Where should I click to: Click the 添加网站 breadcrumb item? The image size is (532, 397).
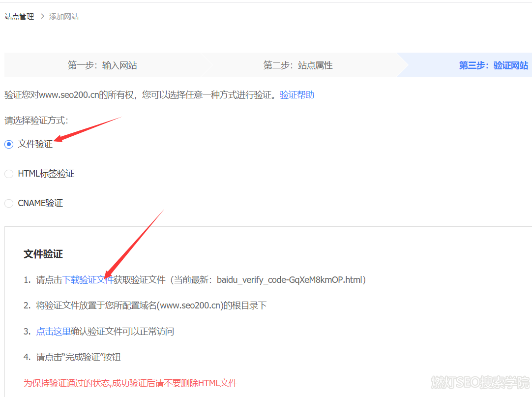click(64, 17)
